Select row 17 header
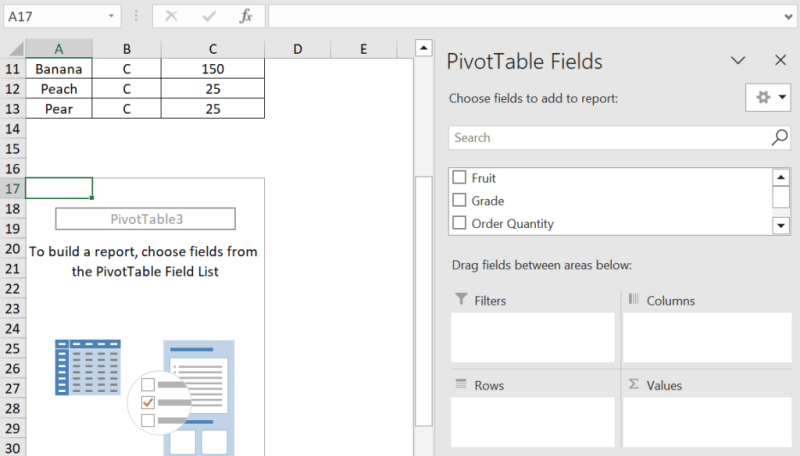Viewport: 800px width, 456px height. [x=12, y=189]
